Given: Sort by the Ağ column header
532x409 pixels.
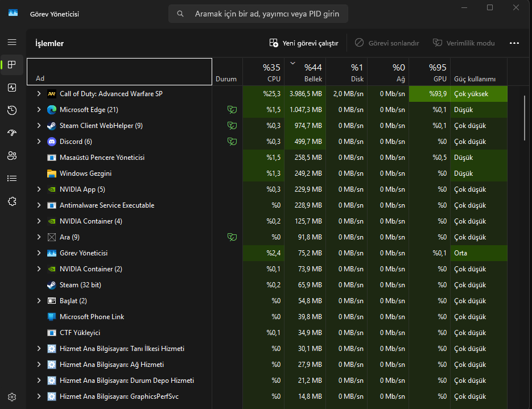Looking at the screenshot, I should [388, 72].
